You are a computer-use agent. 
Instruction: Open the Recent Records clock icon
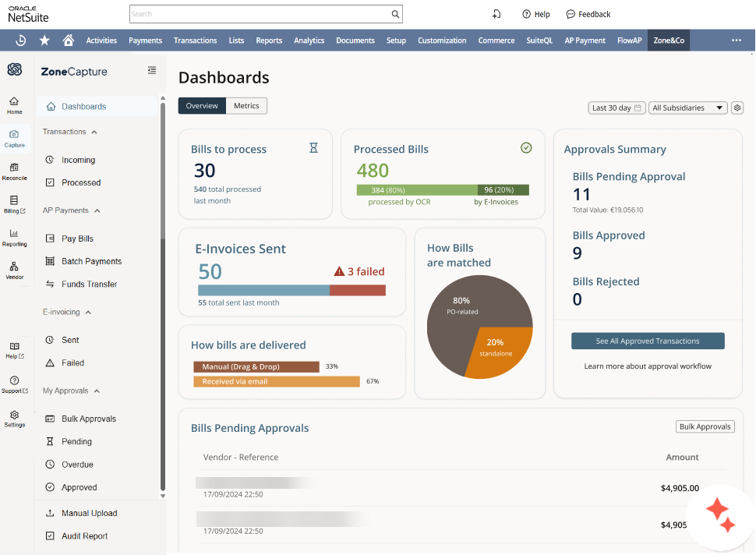(x=21, y=41)
